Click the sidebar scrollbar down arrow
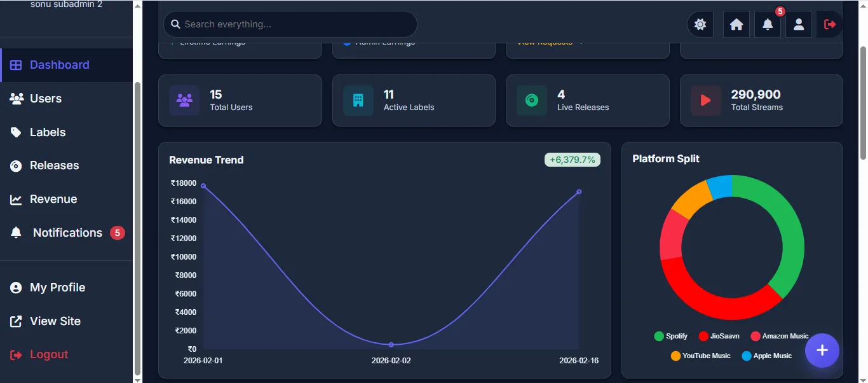The image size is (868, 383). point(138,379)
